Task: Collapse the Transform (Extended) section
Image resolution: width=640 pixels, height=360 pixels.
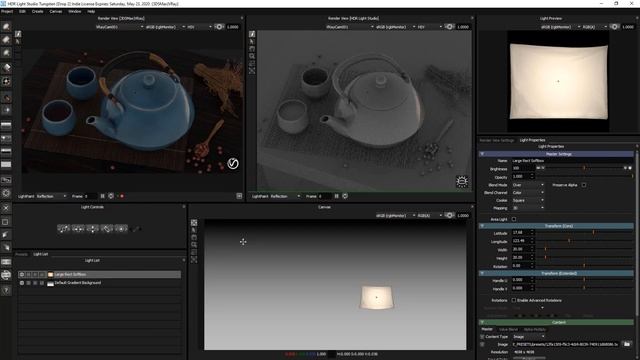Action: pyautogui.click(x=482, y=273)
